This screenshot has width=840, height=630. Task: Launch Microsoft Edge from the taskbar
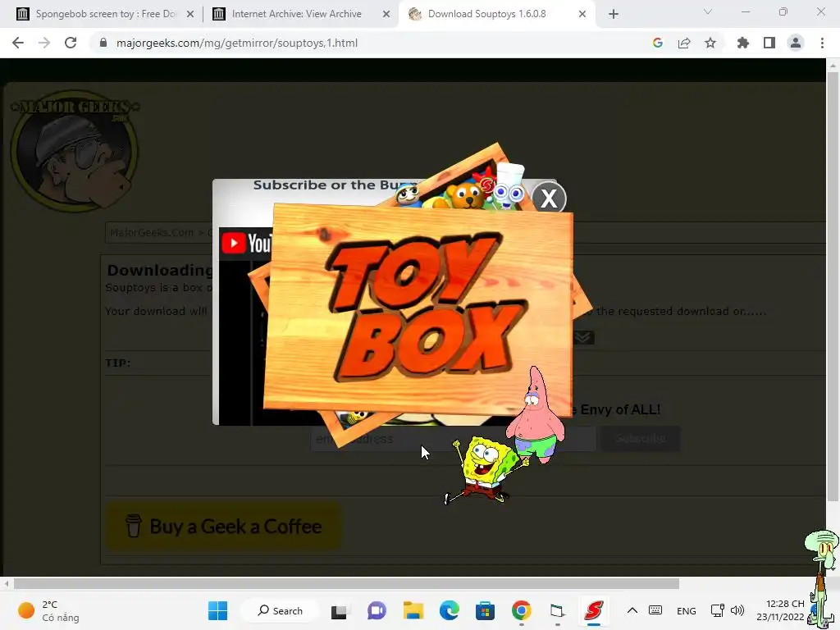(450, 610)
